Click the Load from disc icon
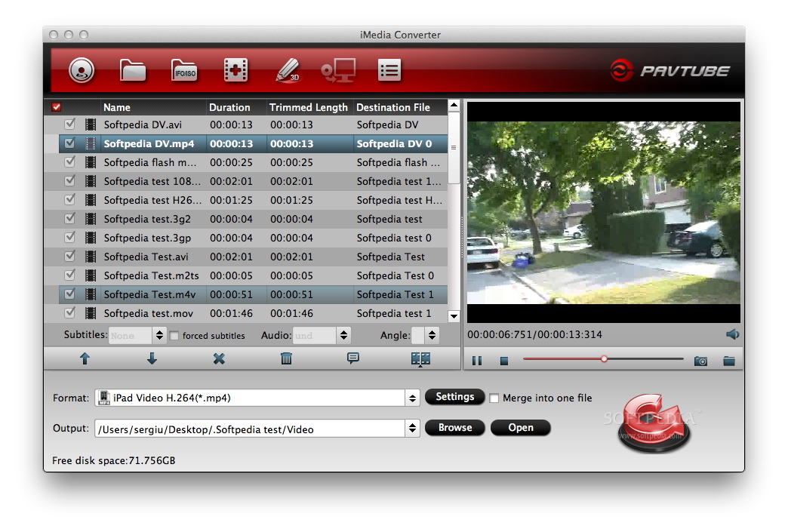This screenshot has height=532, width=788. [82, 70]
